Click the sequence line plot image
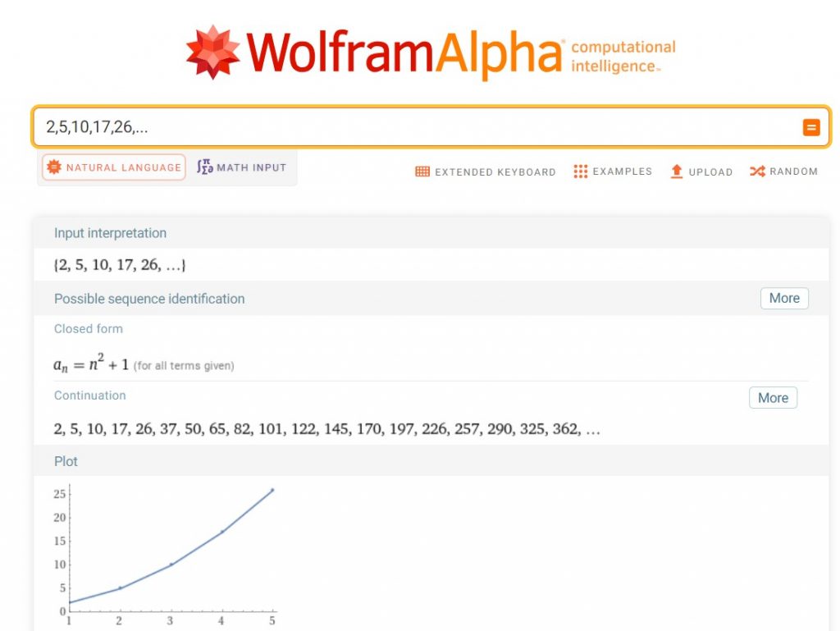840x631 pixels. click(164, 556)
